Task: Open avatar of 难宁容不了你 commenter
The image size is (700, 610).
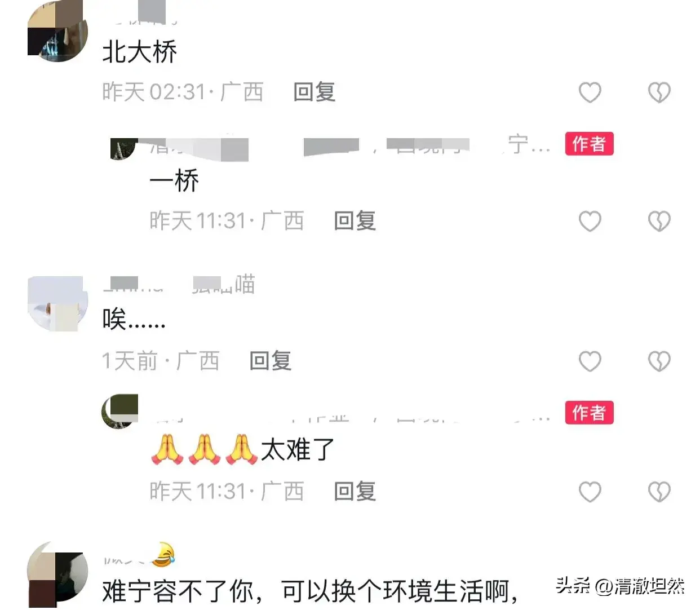Action: (57, 575)
